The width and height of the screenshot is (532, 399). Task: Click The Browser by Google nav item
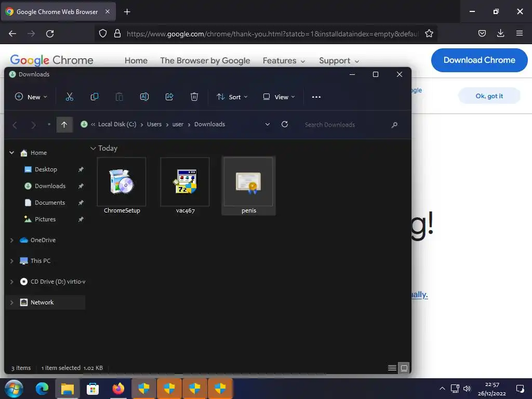[205, 61]
